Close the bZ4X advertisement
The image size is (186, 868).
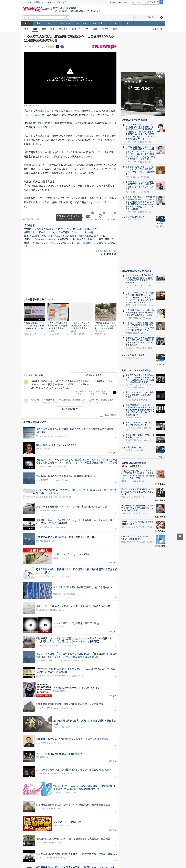click(x=163, y=73)
